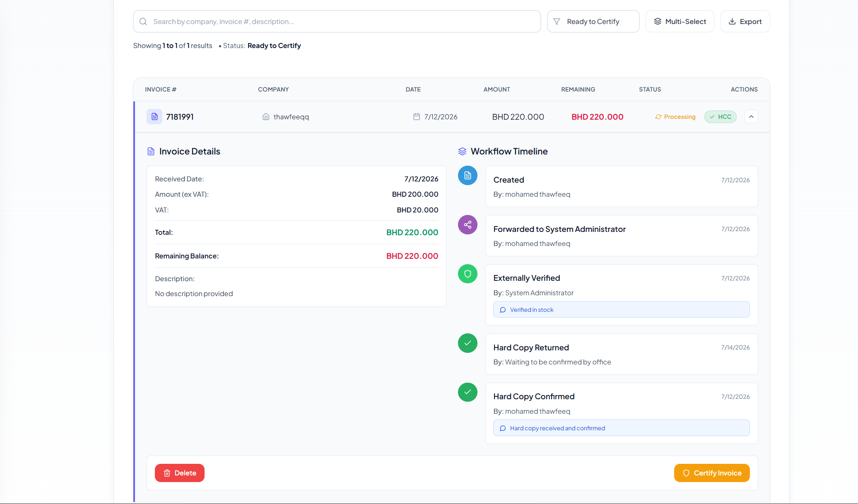Click the red Delete button
The image size is (858, 504).
click(x=180, y=473)
